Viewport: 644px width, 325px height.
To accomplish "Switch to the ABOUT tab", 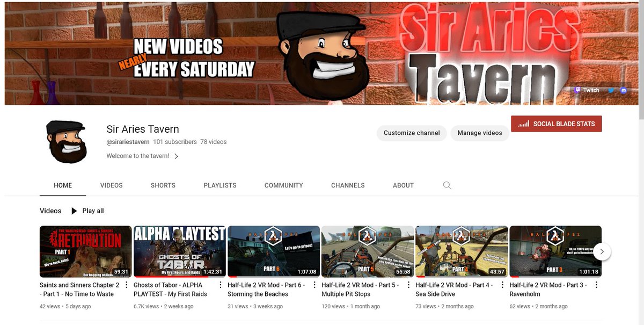I will coord(403,185).
